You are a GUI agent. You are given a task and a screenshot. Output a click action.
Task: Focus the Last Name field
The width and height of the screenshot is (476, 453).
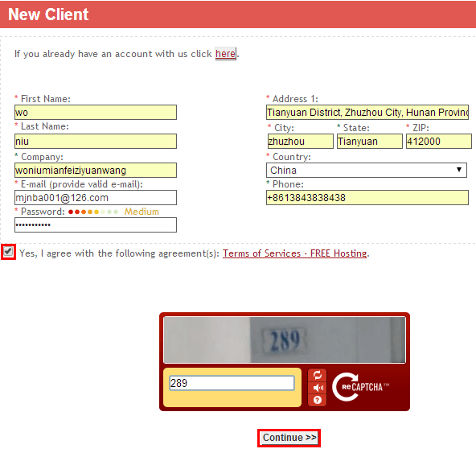click(x=96, y=142)
